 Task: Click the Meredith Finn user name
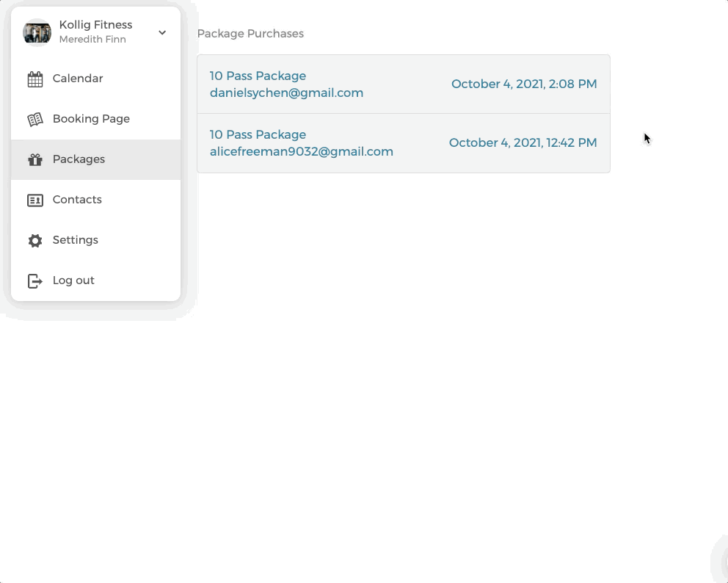pyautogui.click(x=92, y=40)
